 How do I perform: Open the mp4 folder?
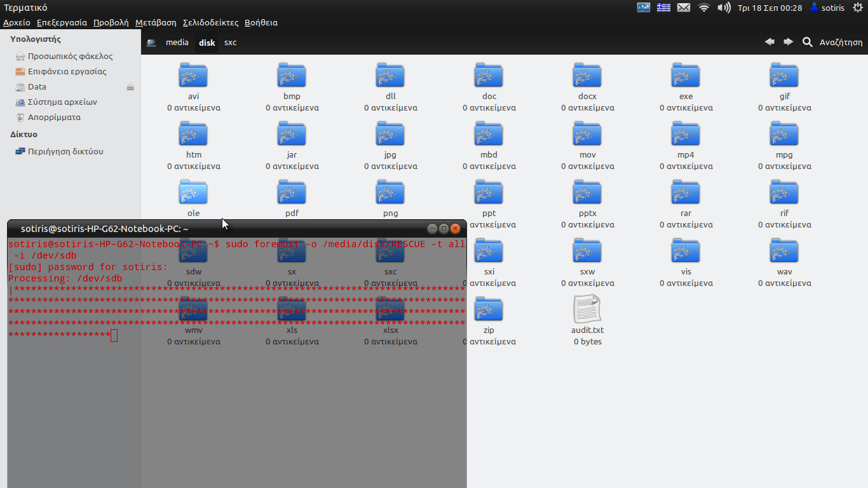tap(686, 134)
